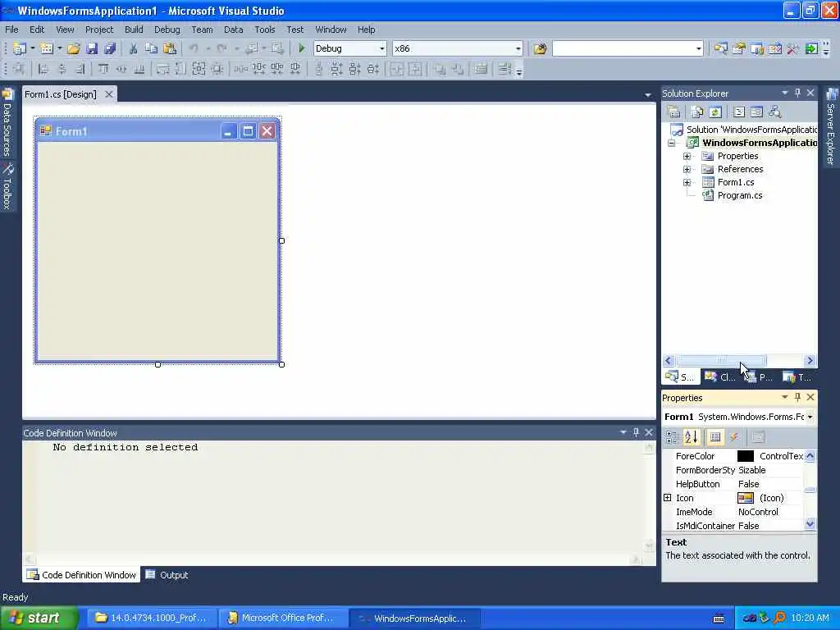
Task: Click the Open File folder icon
Action: tap(73, 48)
